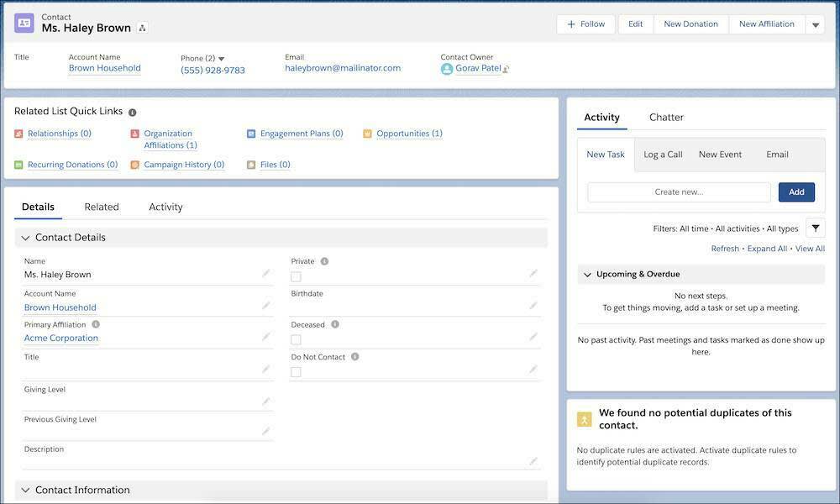840x504 pixels.
Task: Click the Engagement Plans quick link icon
Action: tap(251, 134)
